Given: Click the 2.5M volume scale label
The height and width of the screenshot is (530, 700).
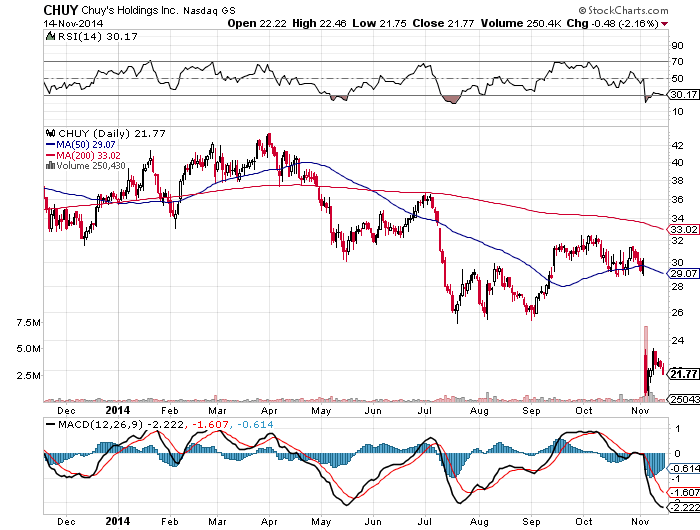Looking at the screenshot, I should click(x=28, y=375).
